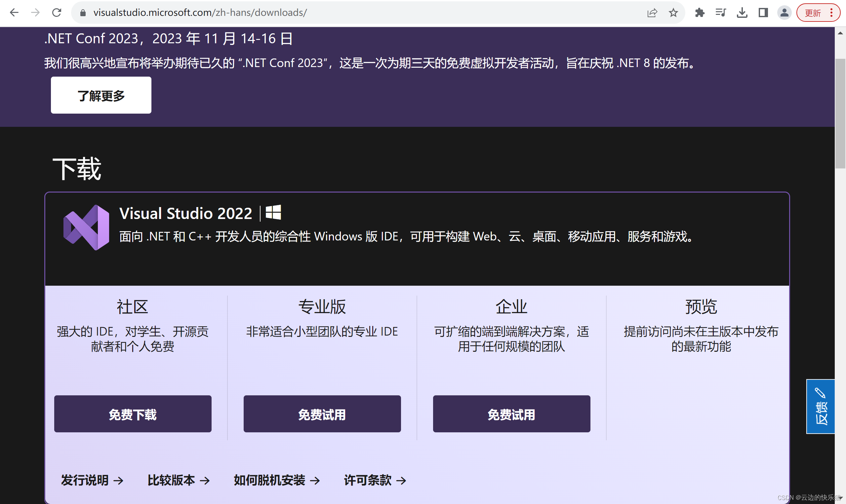Click the vertical scrollbar thumb
The image size is (846, 504).
(x=840, y=113)
